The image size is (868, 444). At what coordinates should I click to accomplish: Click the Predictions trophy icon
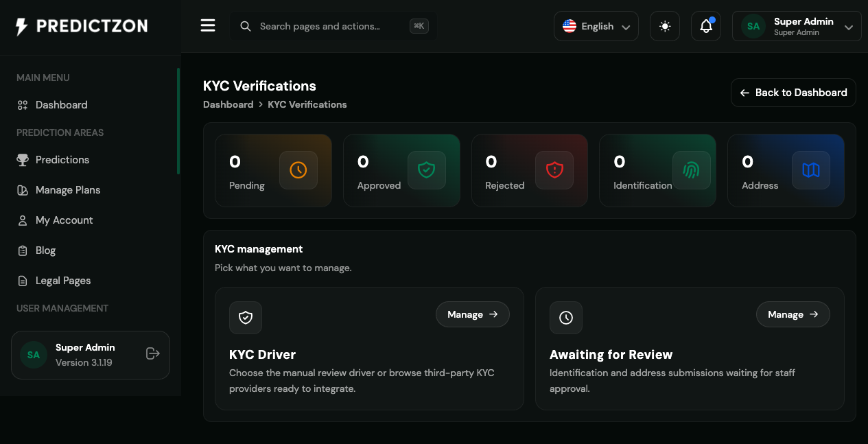(23, 160)
